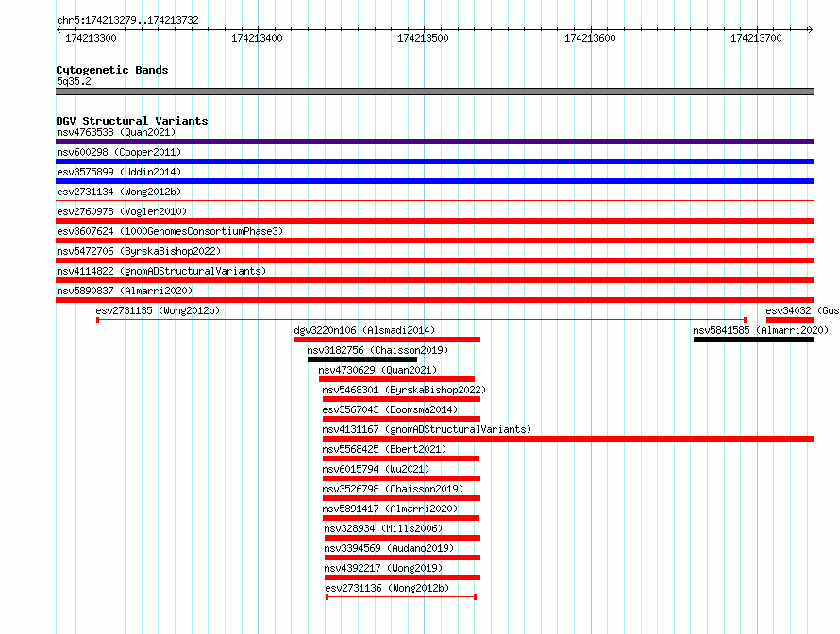
Task: Open the esv3575899 (Uddin2014) variant label
Action: [x=119, y=172]
